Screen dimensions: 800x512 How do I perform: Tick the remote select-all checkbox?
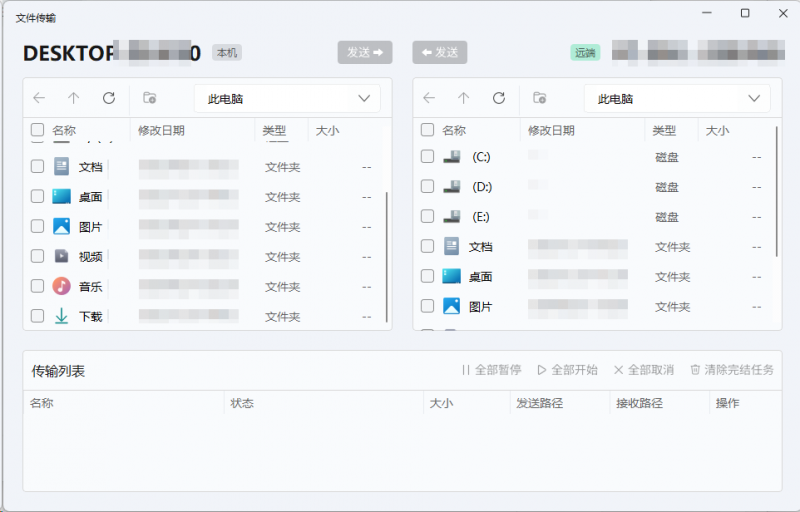[x=427, y=130]
